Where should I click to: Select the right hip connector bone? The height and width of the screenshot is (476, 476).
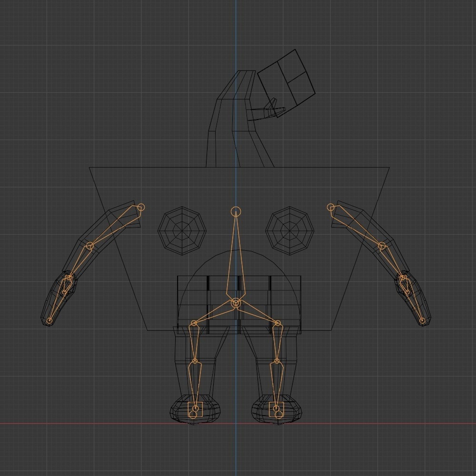pos(257,313)
